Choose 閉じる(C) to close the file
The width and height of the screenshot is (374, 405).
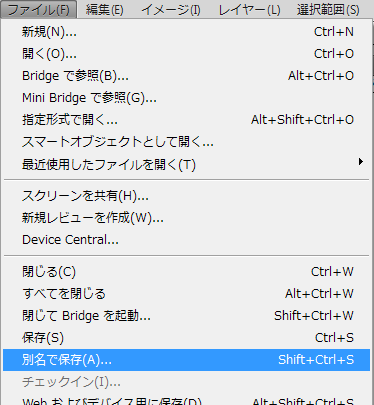[187, 272]
